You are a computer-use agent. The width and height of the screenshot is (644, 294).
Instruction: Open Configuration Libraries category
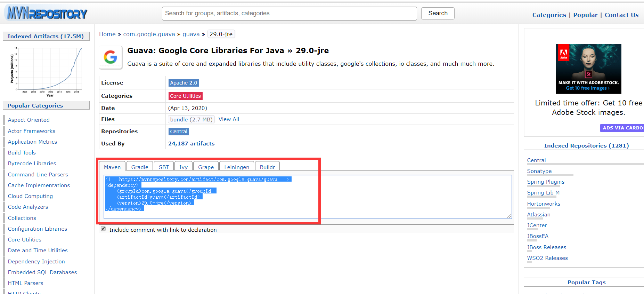click(38, 229)
